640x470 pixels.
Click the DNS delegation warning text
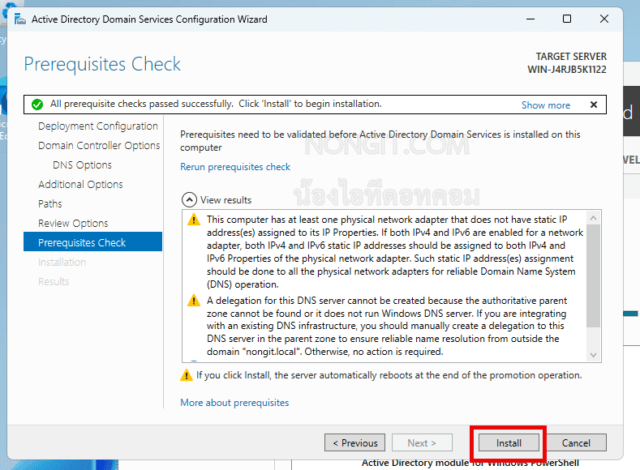click(x=387, y=326)
